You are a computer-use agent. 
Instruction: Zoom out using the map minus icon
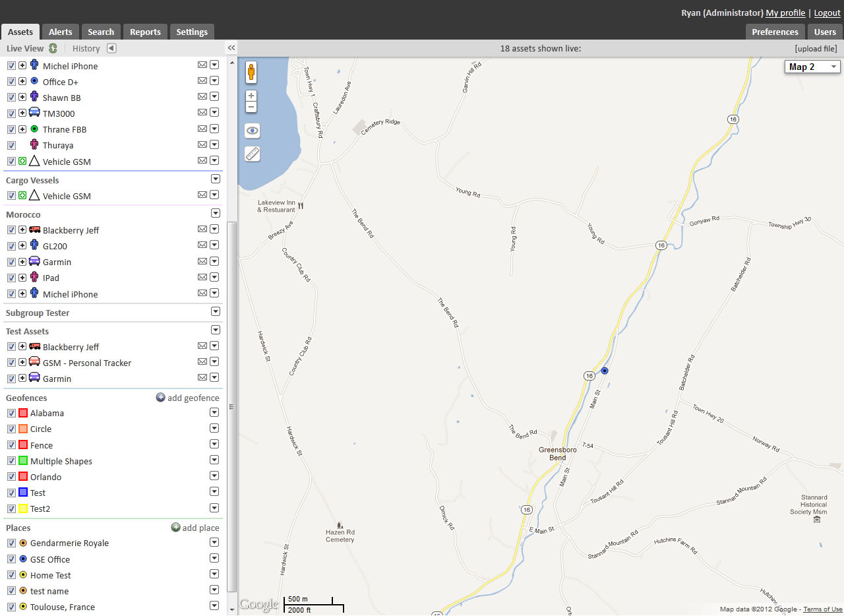tap(251, 106)
